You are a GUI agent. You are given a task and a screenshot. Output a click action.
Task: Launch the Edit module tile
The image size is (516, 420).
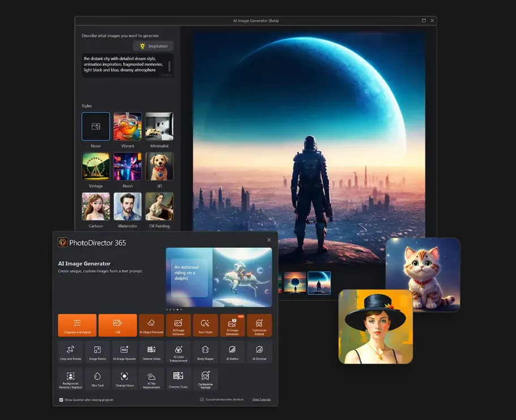pyautogui.click(x=117, y=325)
